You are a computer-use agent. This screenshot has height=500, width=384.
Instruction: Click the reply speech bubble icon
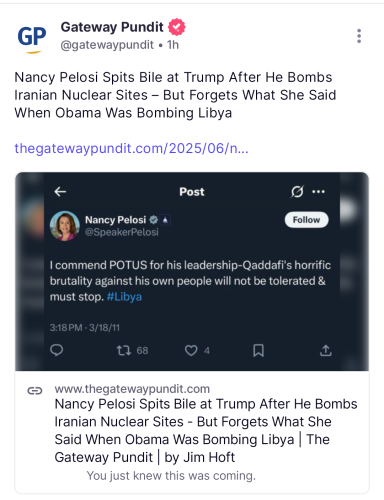pos(57,350)
